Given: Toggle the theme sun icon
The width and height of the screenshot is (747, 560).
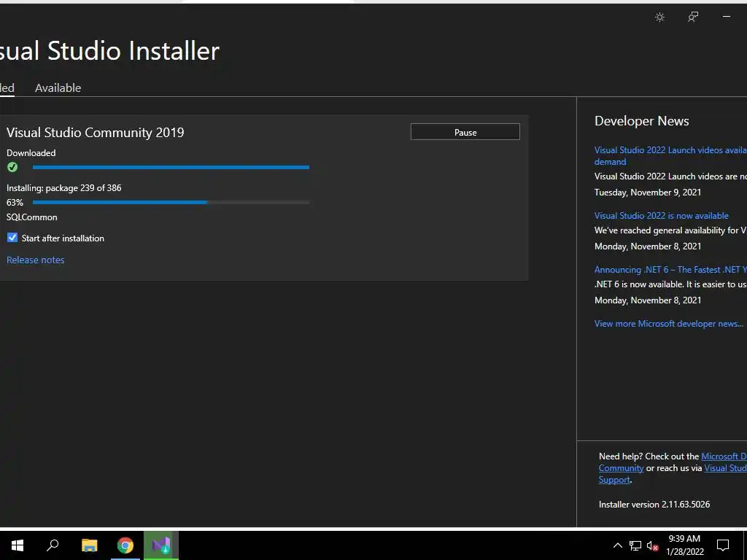Looking at the screenshot, I should point(659,17).
